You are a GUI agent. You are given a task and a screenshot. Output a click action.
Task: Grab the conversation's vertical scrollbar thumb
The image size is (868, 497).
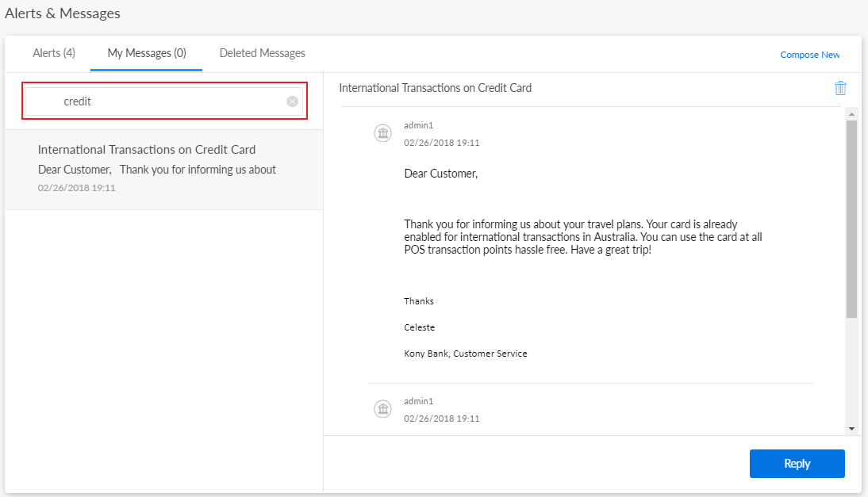(851, 218)
